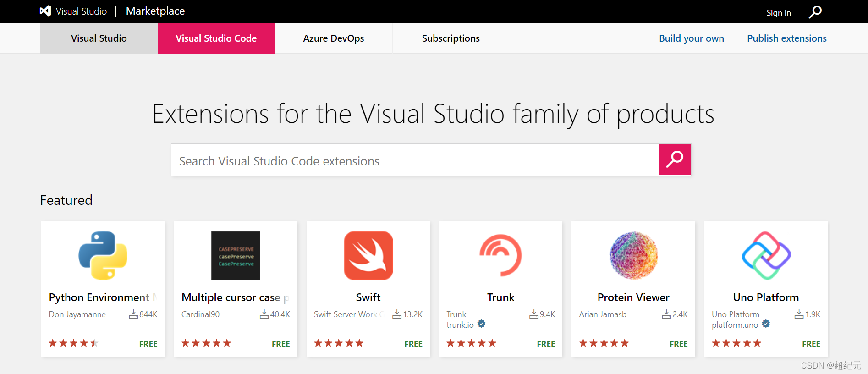Click the Featured section heading
This screenshot has height=374, width=868.
[66, 200]
